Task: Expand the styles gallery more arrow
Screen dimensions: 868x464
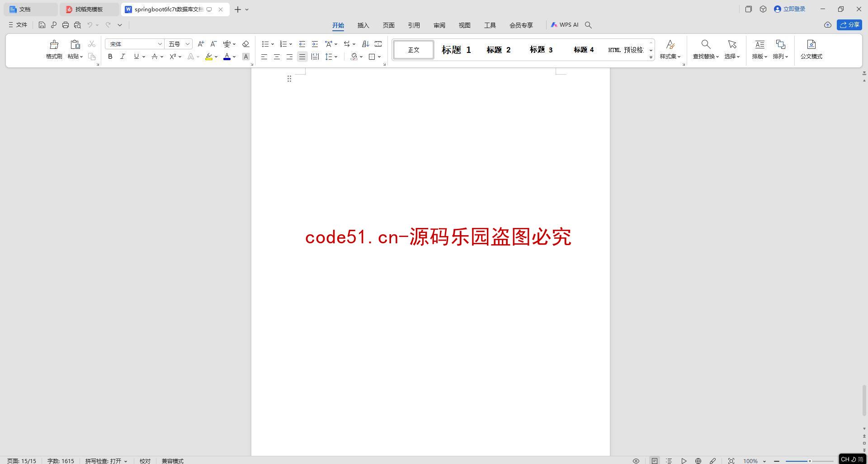Action: [x=651, y=57]
